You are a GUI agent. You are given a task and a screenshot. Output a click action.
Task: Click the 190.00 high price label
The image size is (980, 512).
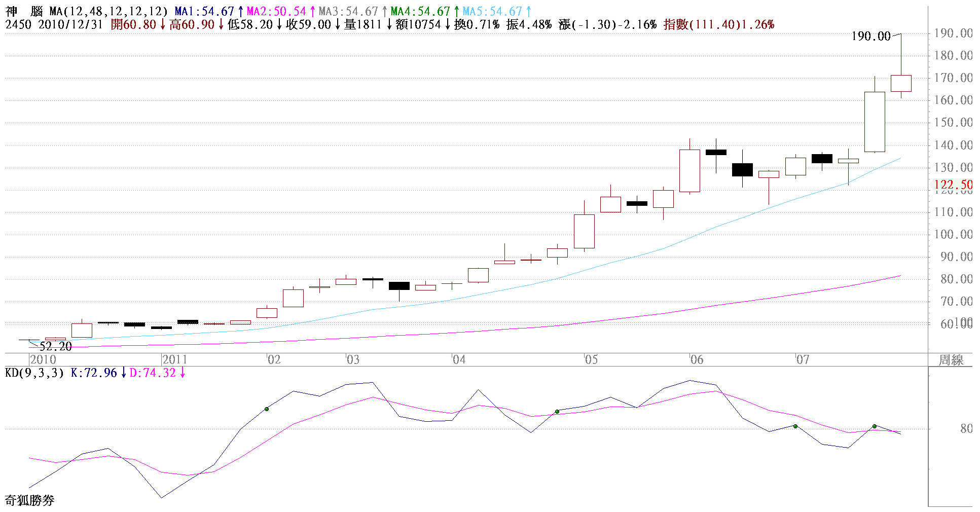pyautogui.click(x=870, y=36)
